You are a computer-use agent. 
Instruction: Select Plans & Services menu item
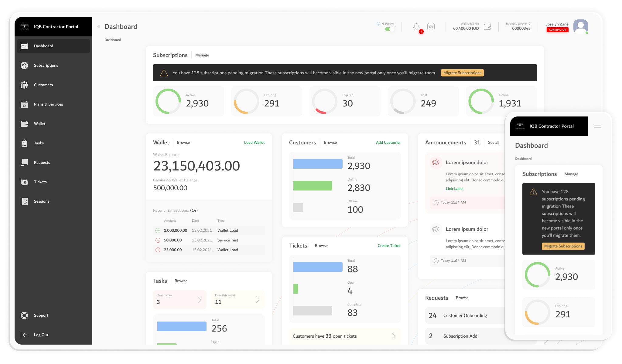[x=48, y=104]
